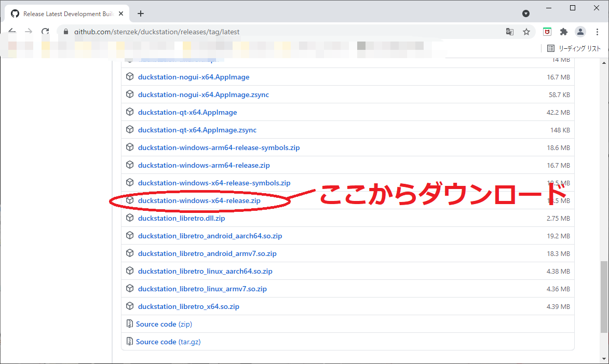Click package icon beside duckstation-qt-x64.AppImage
Image resolution: width=609 pixels, height=364 pixels.
click(x=130, y=112)
